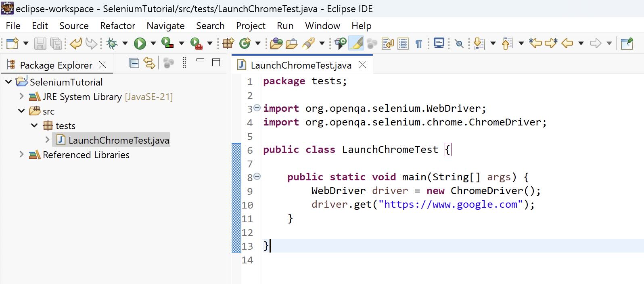Click the Pin Editor icon
Image resolution: width=644 pixels, height=284 pixels.
627,43
